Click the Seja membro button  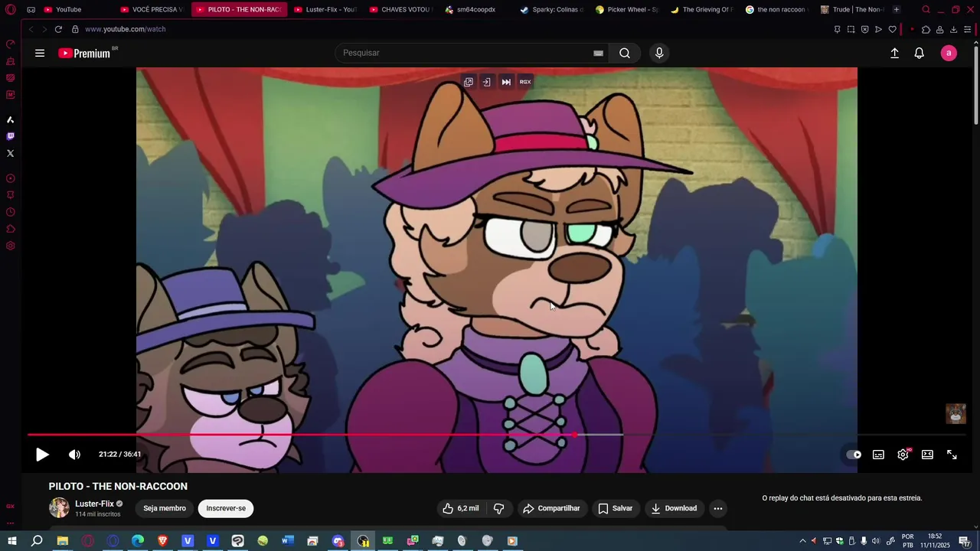tap(165, 508)
